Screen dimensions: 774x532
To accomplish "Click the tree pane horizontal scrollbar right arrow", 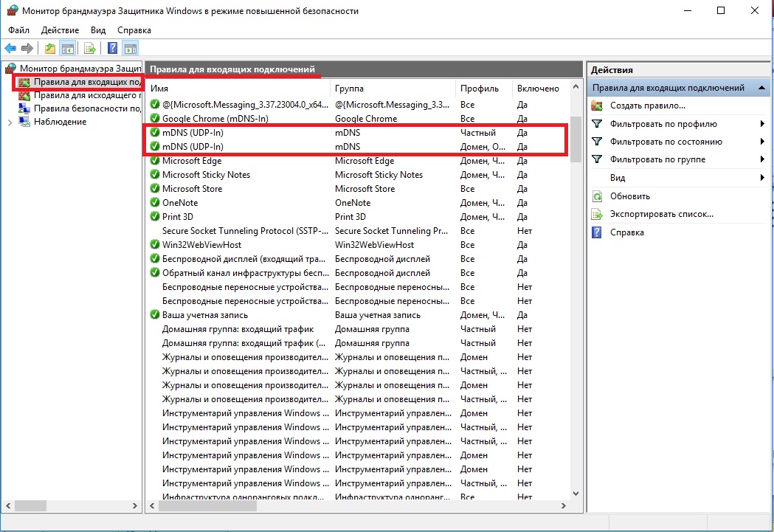I will [x=135, y=506].
